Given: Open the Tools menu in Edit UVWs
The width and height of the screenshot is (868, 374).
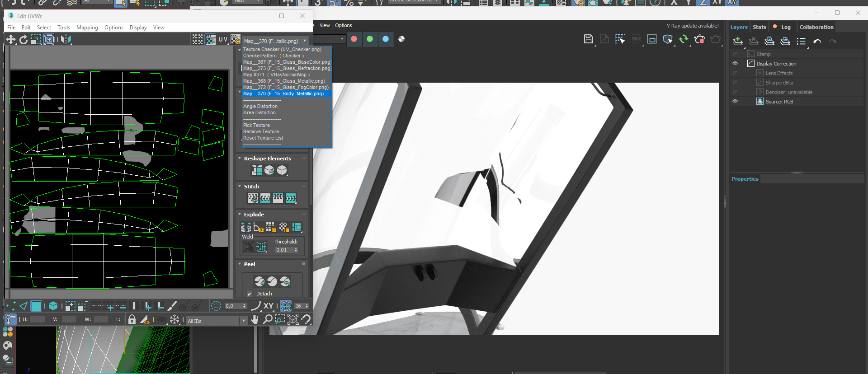Looking at the screenshot, I should tap(64, 28).
